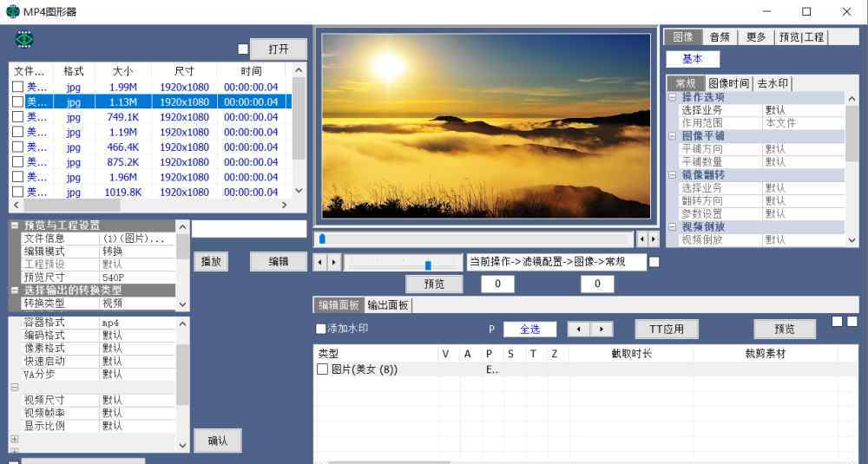Open the 转换类型 视频 value
Viewport: 868px width, 464px height.
click(x=137, y=303)
